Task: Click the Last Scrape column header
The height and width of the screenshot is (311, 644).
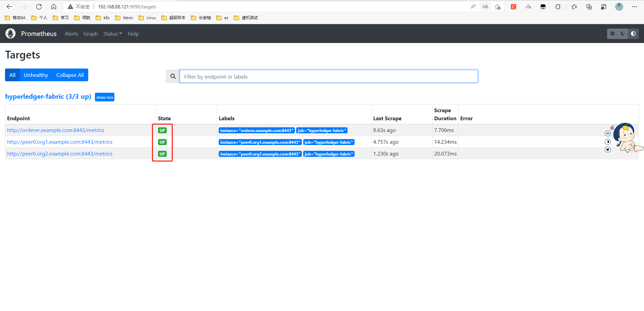Action: [x=387, y=118]
